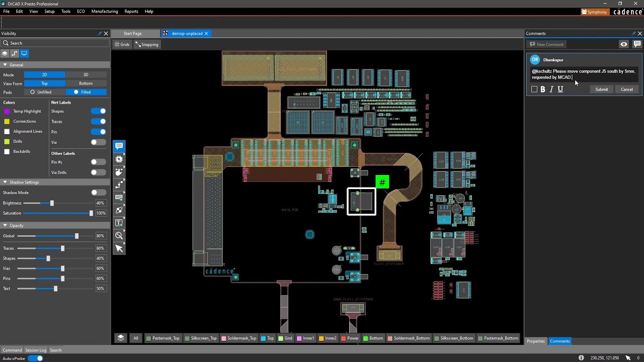Open the Setup menu
Image resolution: width=644 pixels, height=362 pixels.
[49, 12]
